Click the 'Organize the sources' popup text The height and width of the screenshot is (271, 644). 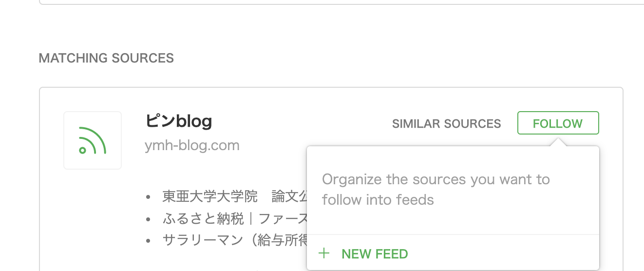point(436,179)
